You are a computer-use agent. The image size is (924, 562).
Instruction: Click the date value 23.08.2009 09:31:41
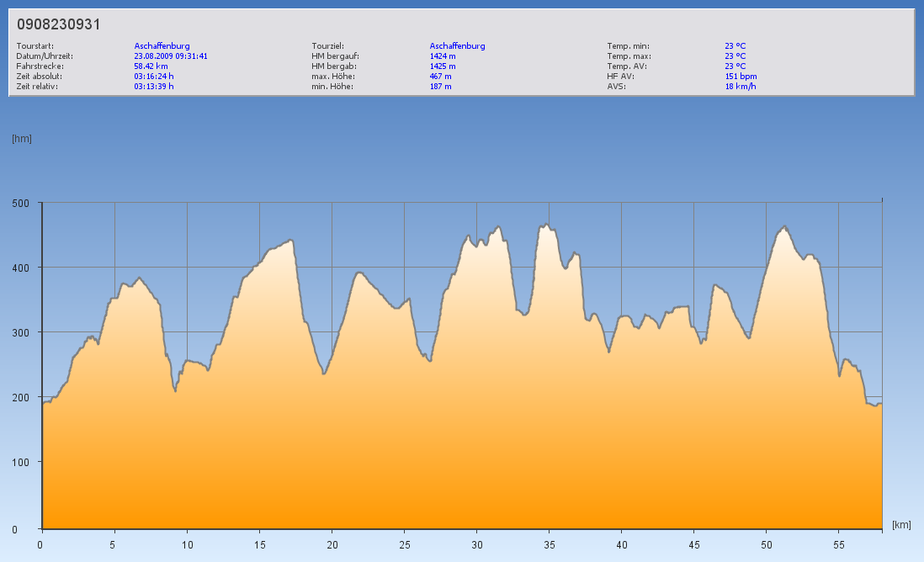click(171, 56)
